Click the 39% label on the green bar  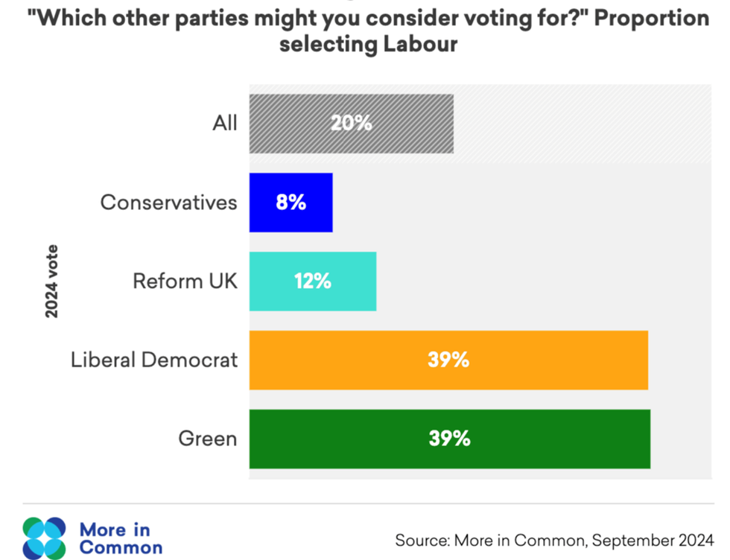point(449,439)
